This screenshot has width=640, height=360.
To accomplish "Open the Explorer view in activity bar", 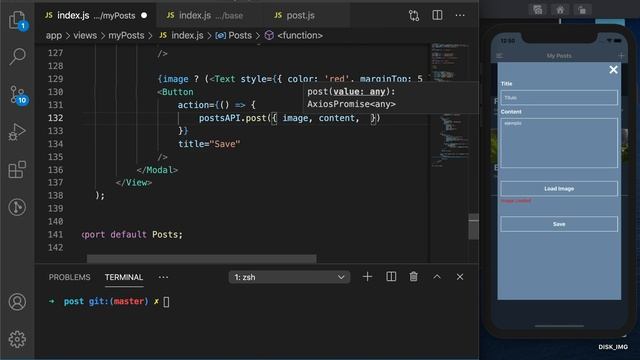I will (17, 20).
